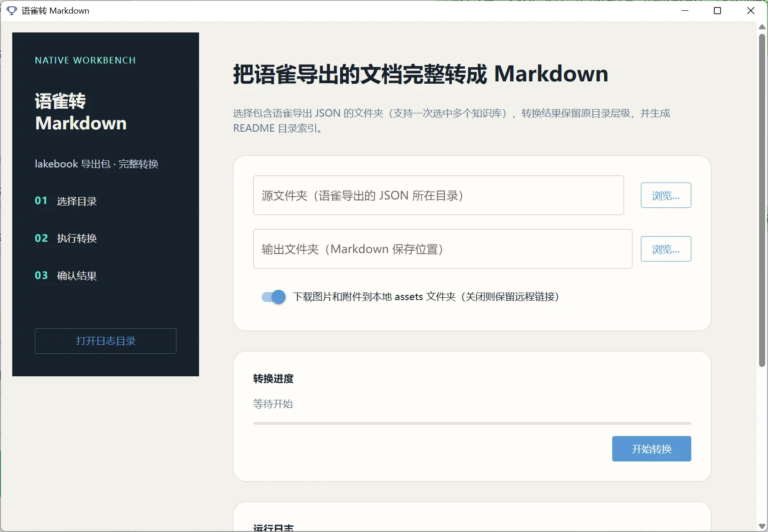
Task: Click the NATIVE WORKBENCH label
Action: coord(85,60)
